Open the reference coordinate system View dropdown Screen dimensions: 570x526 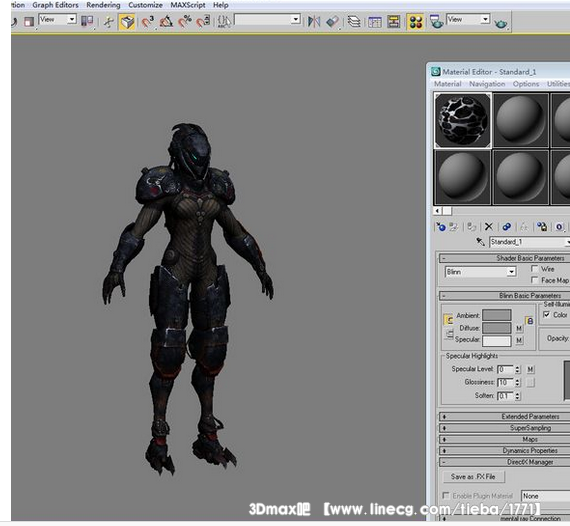pos(57,19)
